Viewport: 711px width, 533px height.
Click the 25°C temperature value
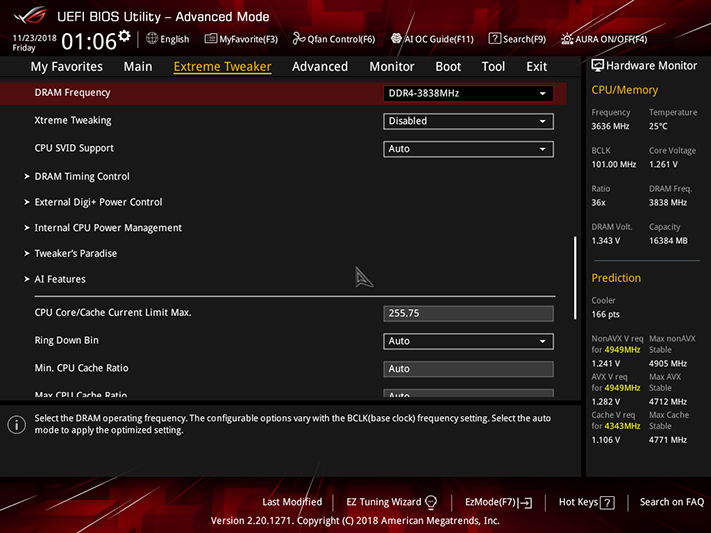[658, 126]
